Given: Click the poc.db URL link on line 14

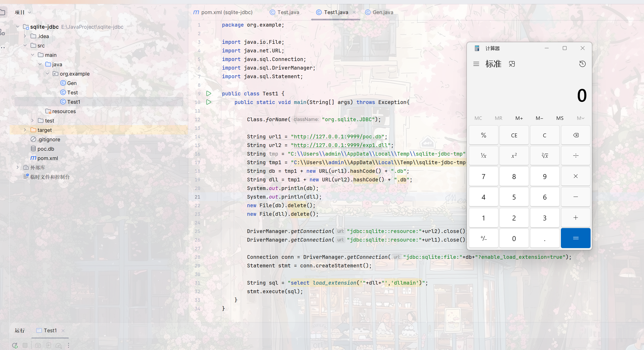Looking at the screenshot, I should [x=338, y=137].
